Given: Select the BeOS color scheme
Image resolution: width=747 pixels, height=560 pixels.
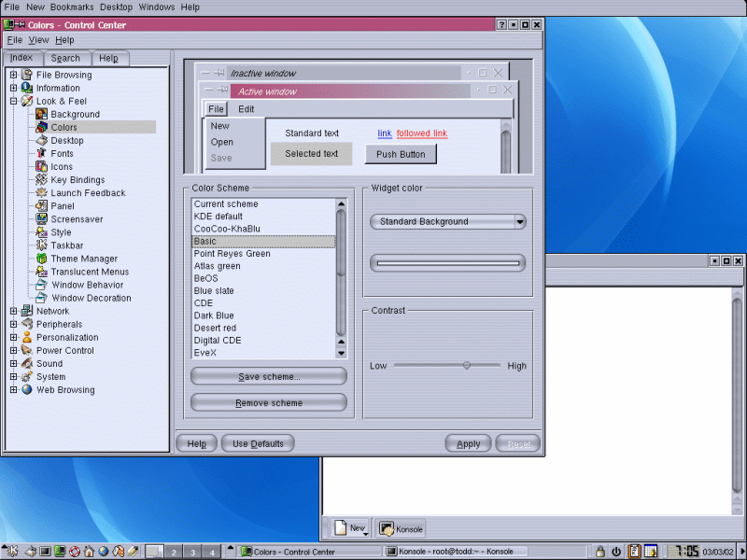Looking at the screenshot, I should point(263,278).
